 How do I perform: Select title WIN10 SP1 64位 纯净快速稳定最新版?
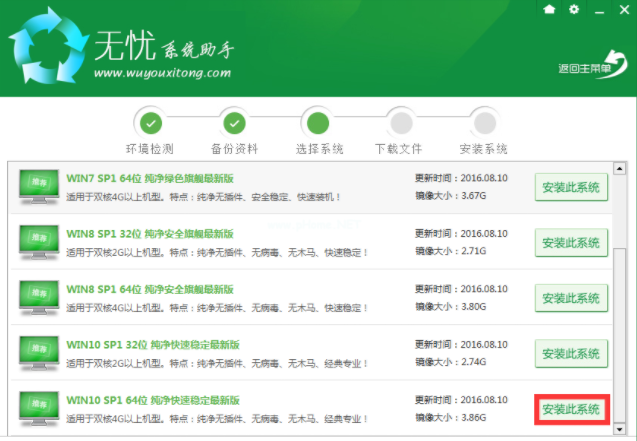[x=153, y=400]
